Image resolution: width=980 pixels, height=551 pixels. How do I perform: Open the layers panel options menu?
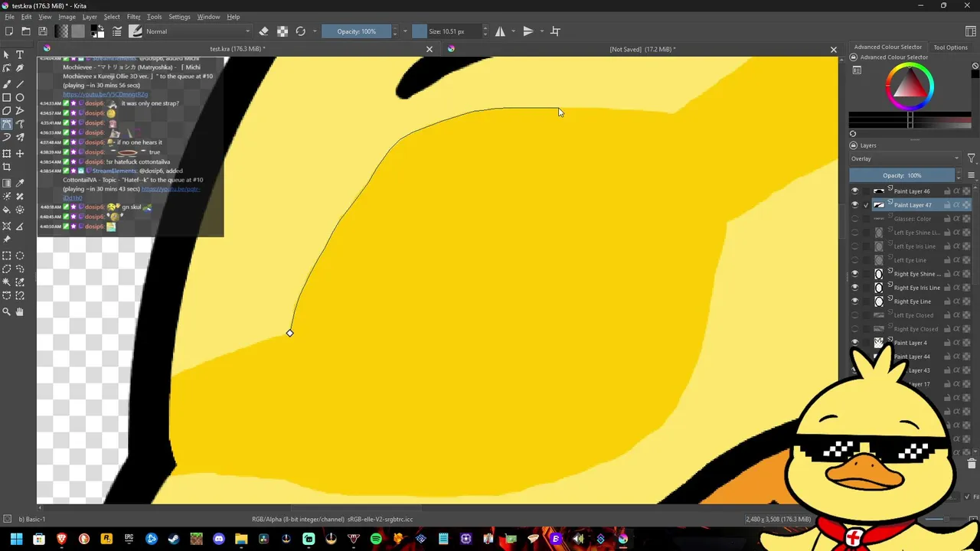(x=972, y=175)
